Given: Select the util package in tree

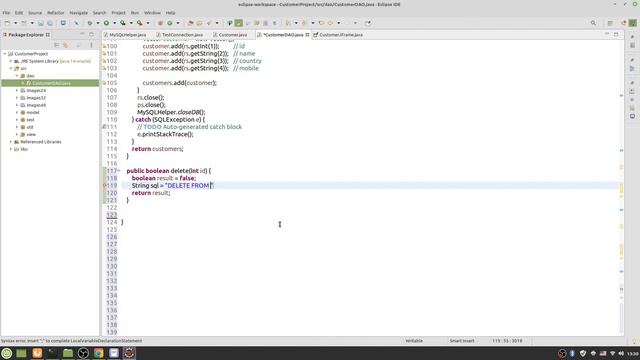Looking at the screenshot, I should point(30,127).
